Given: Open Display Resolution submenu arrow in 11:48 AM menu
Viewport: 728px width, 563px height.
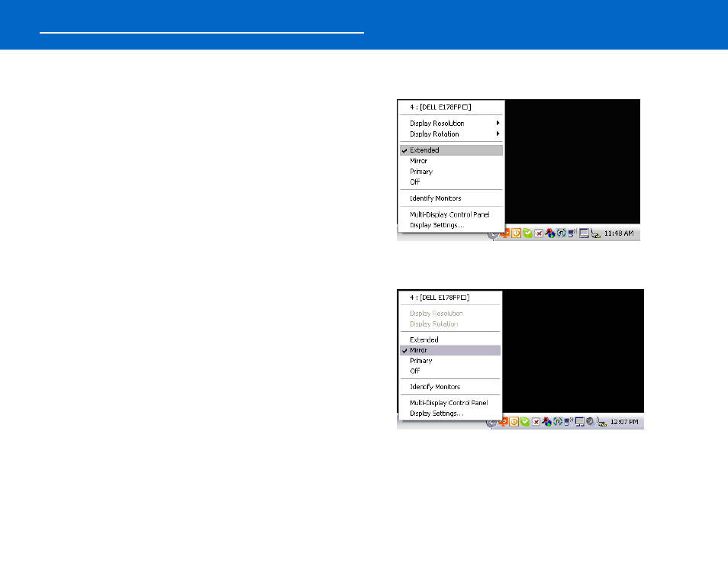Looking at the screenshot, I should [x=498, y=123].
